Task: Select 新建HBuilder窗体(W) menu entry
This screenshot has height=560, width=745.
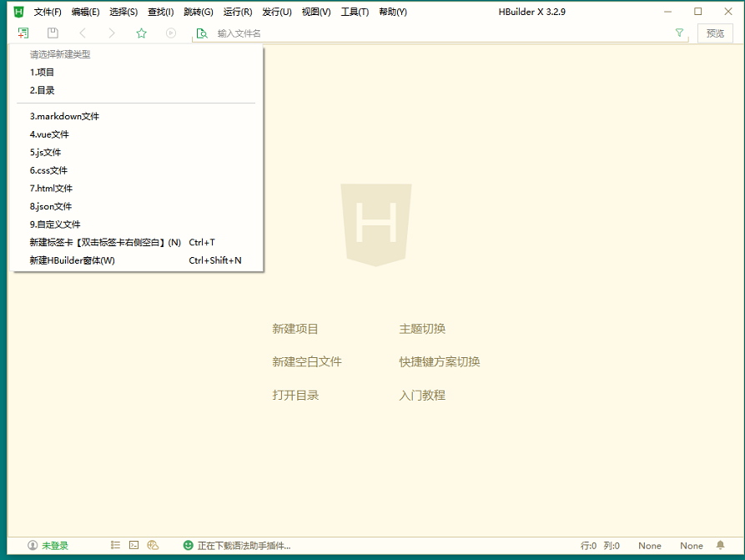Action: point(136,260)
